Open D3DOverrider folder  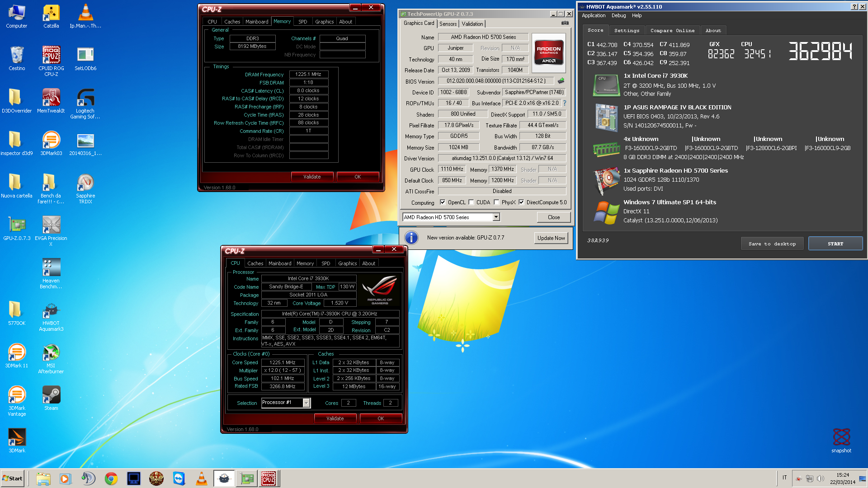coord(17,101)
